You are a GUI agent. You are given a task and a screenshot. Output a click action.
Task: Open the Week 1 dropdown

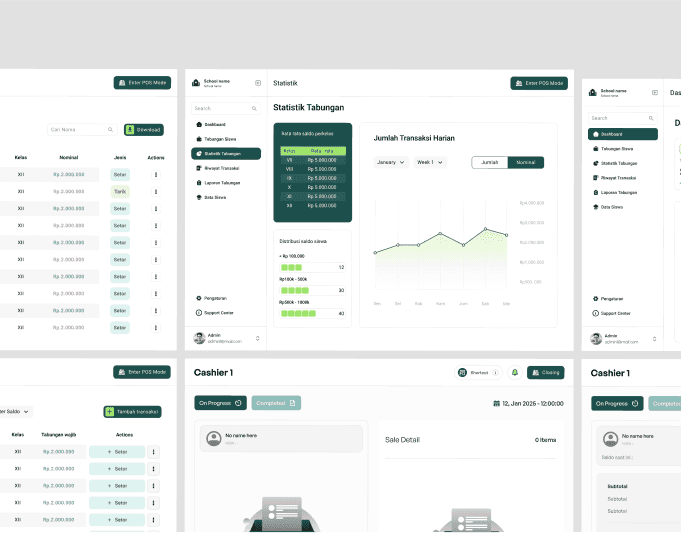pos(430,162)
